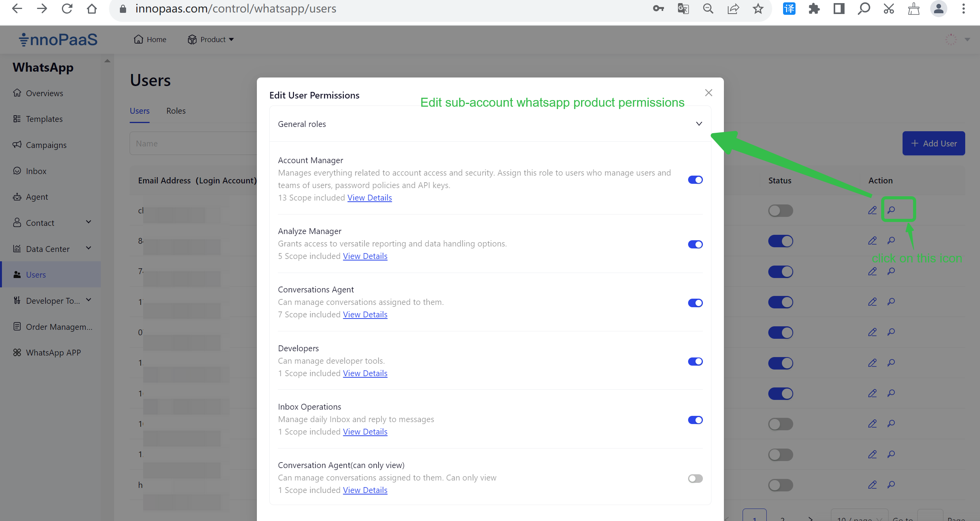The width and height of the screenshot is (980, 521).
Task: Open the account dropdown arrow at top right
Action: (x=967, y=39)
